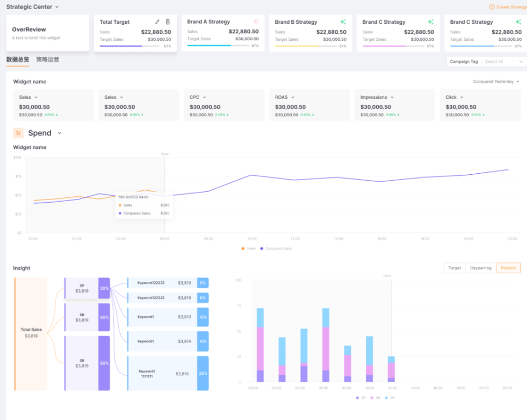532x420 pixels.
Task: Click the stacked bar at 04:00 in the bar chart
Action: click(304, 355)
